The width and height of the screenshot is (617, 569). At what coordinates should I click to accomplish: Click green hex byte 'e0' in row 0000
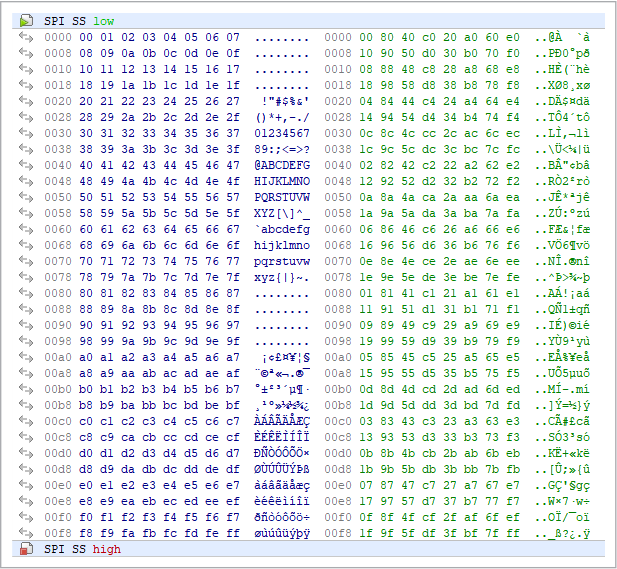click(x=513, y=37)
